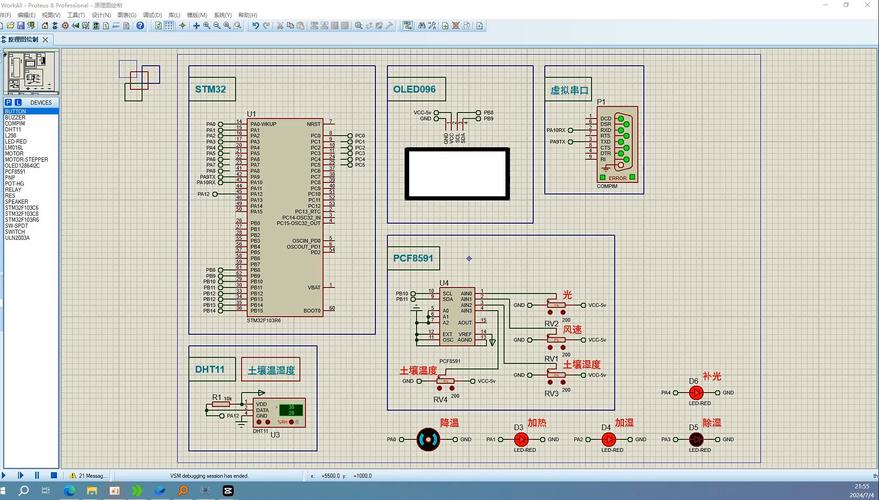Open the 调试(D) Debug menu
This screenshot has height=500, width=879.
coord(152,15)
